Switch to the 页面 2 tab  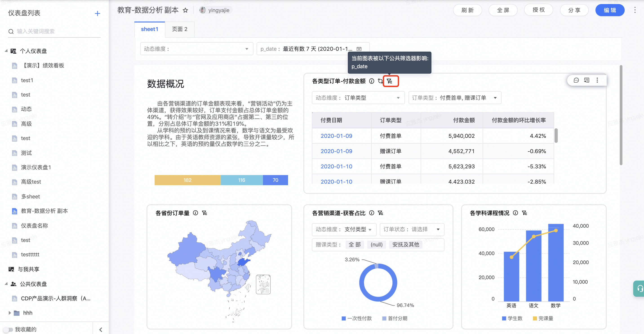tap(180, 29)
